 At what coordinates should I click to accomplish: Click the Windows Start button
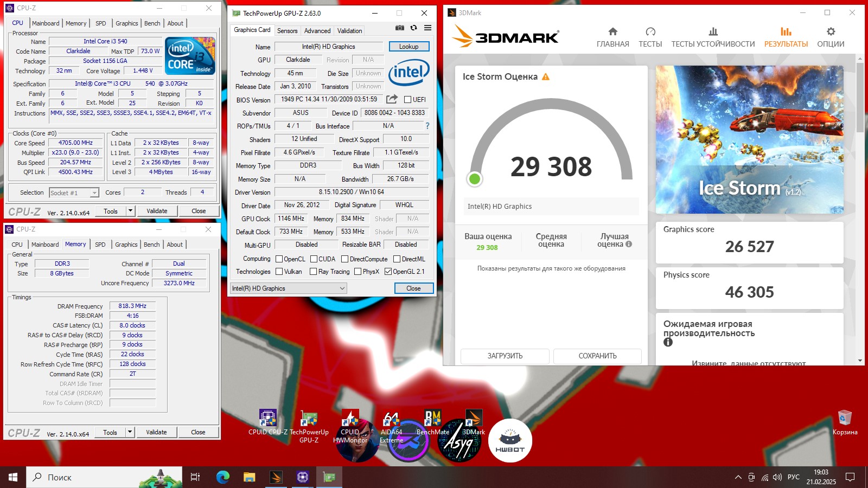coord(13,477)
